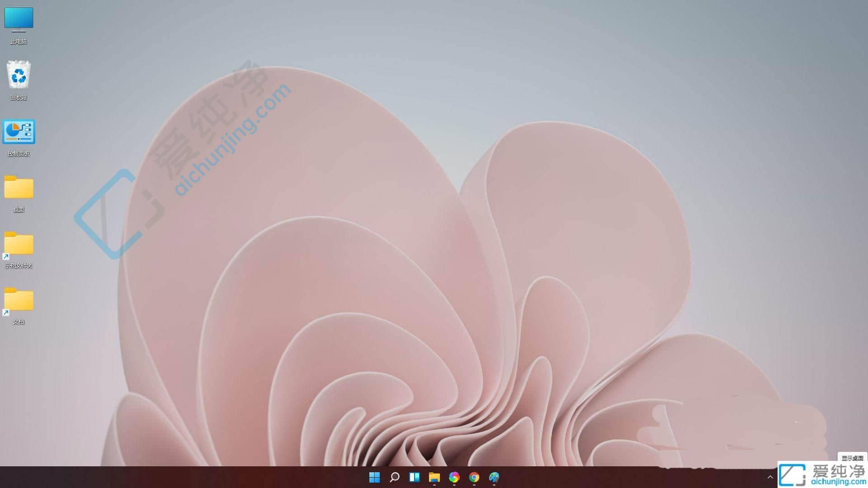This screenshot has height=488, width=868.
Task: Launch Google Chrome from the taskbar
Action: click(x=474, y=477)
